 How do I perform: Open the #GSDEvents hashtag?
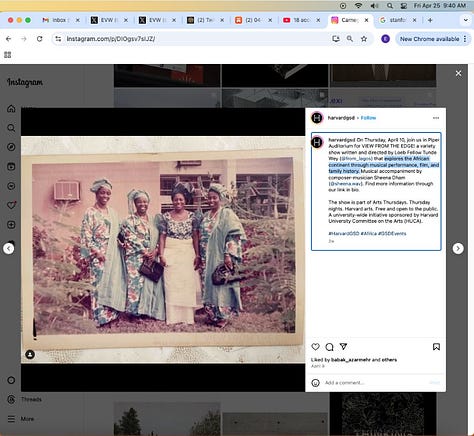coord(392,234)
